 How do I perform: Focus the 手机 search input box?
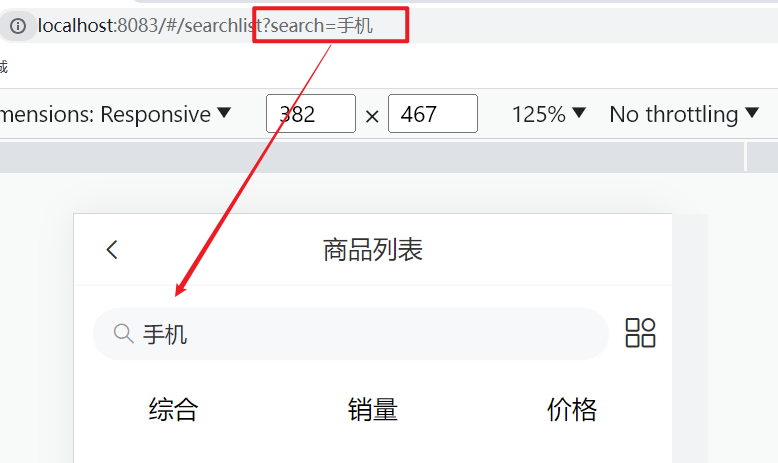point(370,334)
